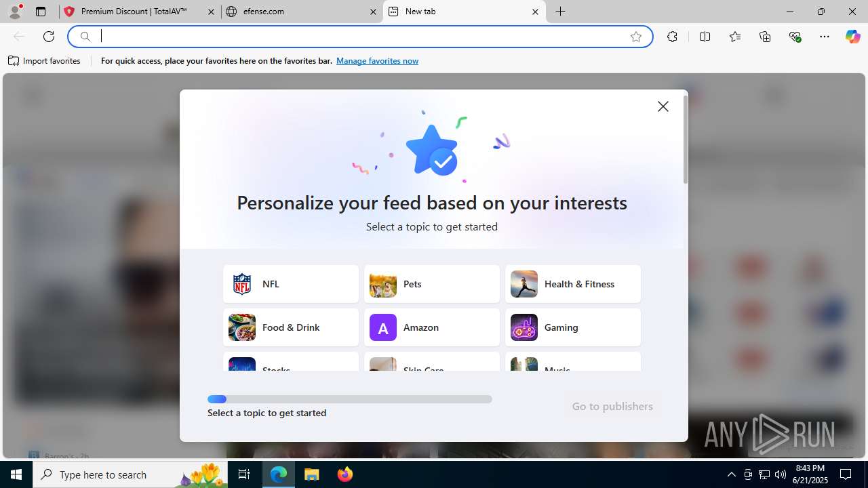This screenshot has width=868, height=488.
Task: Open the Manage favorites now link
Action: [377, 61]
